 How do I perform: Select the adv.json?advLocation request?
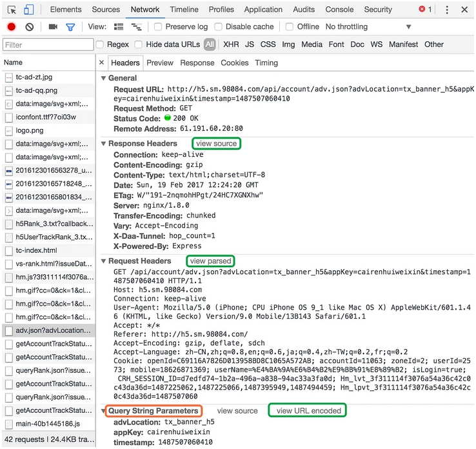click(x=48, y=330)
